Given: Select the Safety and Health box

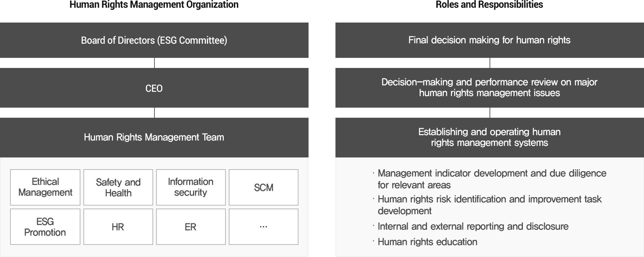Looking at the screenshot, I should pyautogui.click(x=118, y=187).
